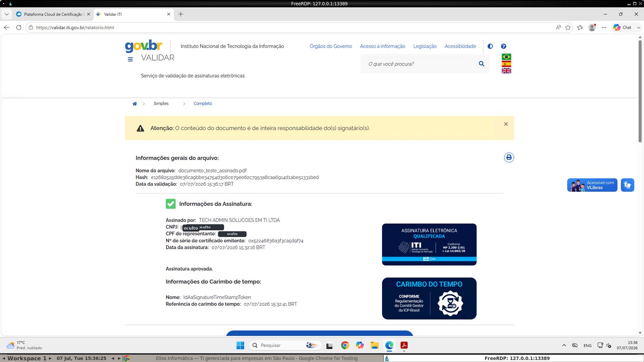
Task: Click the file name documento_teste_assinado.pdf
Action: [x=212, y=170]
